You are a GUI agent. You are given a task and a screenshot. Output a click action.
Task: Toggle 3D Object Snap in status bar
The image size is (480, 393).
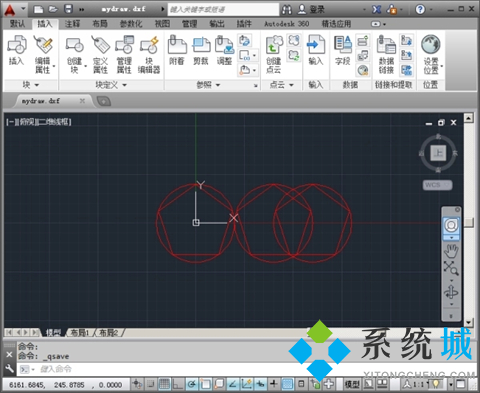click(x=219, y=384)
